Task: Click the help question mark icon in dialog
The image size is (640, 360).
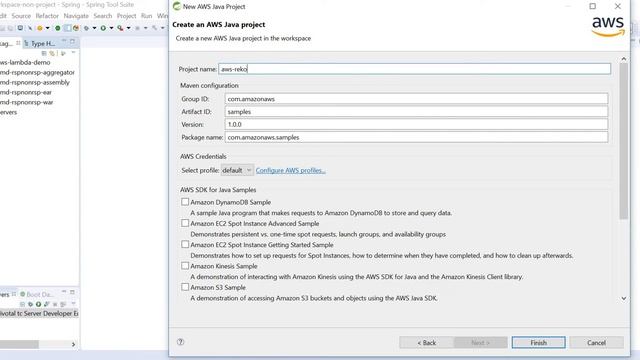Action: [180, 342]
